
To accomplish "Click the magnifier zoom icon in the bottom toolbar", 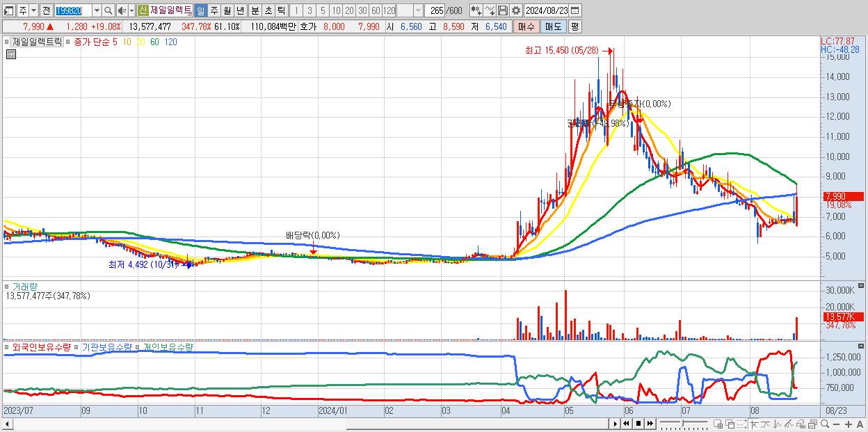I will point(825,424).
